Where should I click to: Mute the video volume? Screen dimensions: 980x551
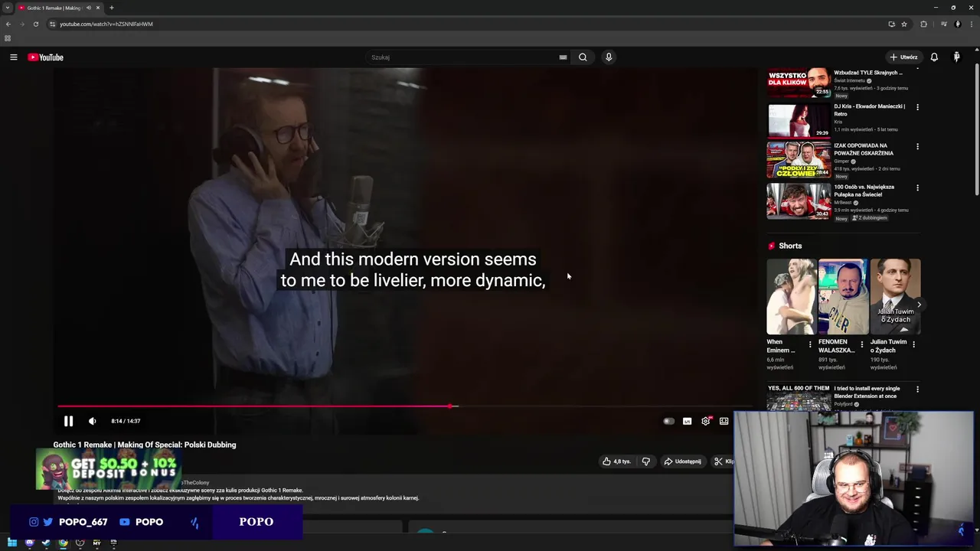(x=93, y=421)
